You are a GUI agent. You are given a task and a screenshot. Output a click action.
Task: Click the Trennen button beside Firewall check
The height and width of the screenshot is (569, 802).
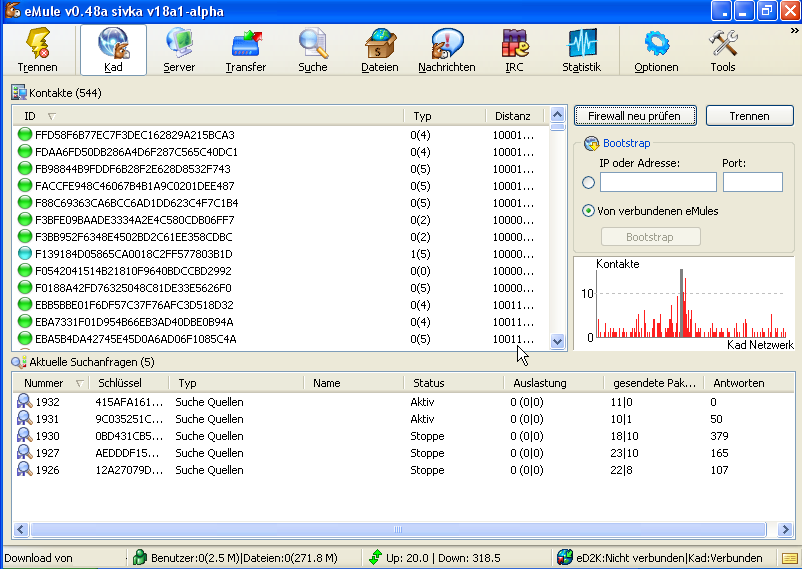pyautogui.click(x=749, y=116)
